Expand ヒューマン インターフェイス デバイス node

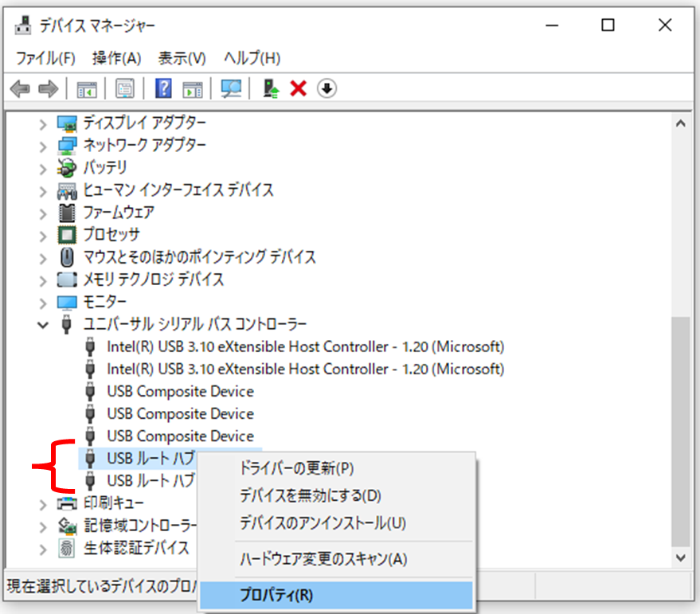pyautogui.click(x=43, y=192)
